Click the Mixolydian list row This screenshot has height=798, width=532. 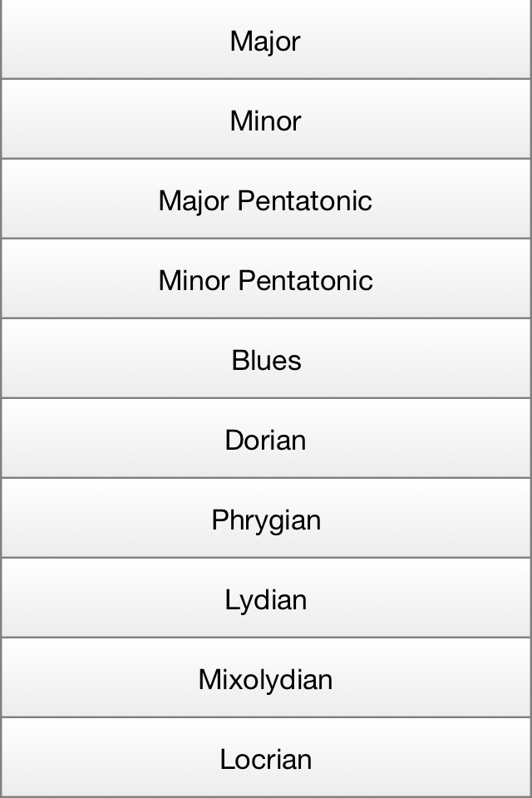coord(266,678)
